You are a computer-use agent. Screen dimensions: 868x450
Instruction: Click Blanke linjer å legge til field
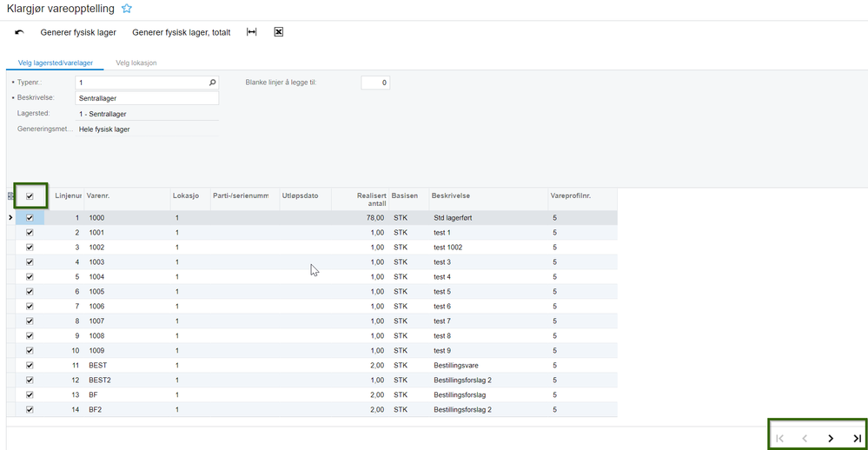coord(375,83)
